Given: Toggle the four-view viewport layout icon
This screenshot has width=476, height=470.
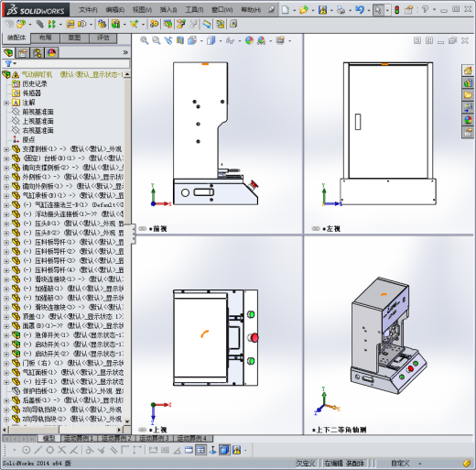Looking at the screenshot, I should click(x=200, y=450).
